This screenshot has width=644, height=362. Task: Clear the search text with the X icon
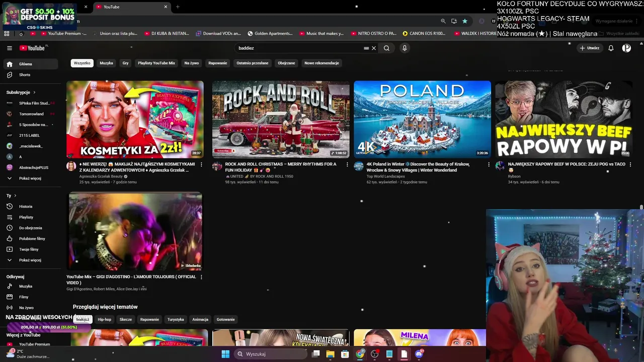(374, 48)
